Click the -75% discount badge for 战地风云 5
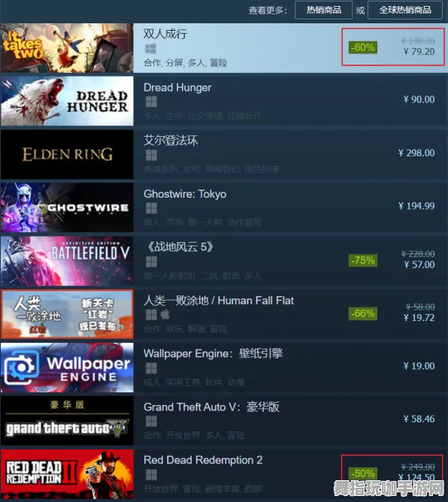448x502 pixels. tap(363, 260)
